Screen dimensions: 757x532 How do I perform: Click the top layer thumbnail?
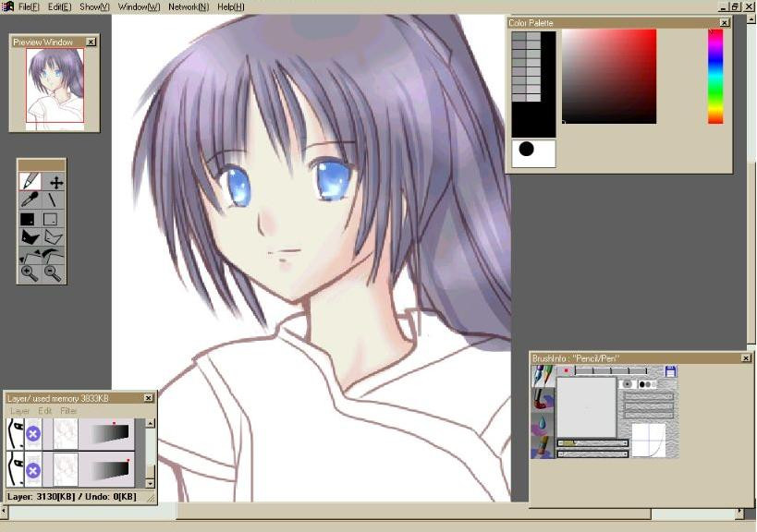66,433
